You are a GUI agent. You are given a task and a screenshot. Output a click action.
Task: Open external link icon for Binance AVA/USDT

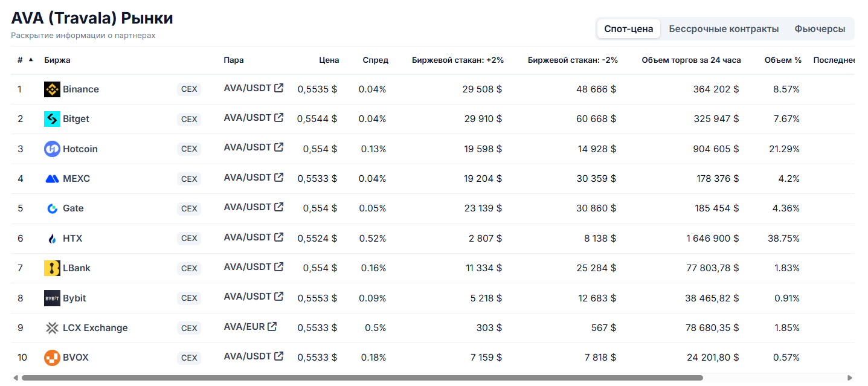click(x=278, y=88)
